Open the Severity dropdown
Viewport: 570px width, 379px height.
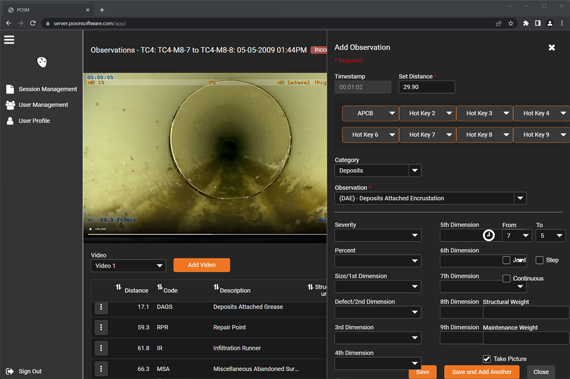click(x=378, y=235)
